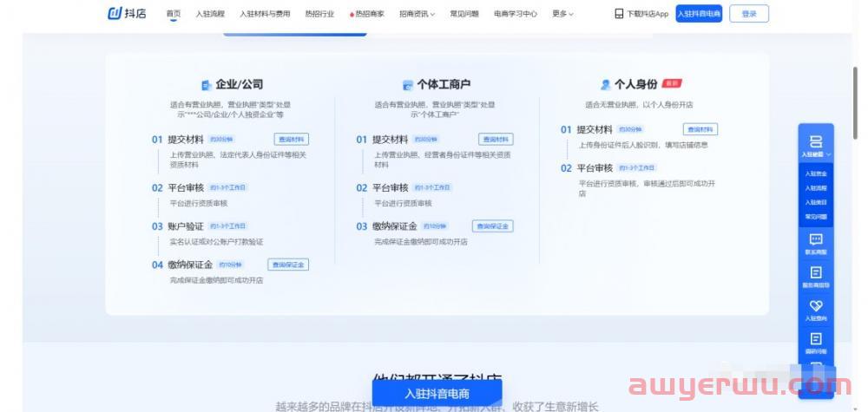This screenshot has height=412, width=868.
Task: Click the 下载抖店App phone icon
Action: click(619, 14)
